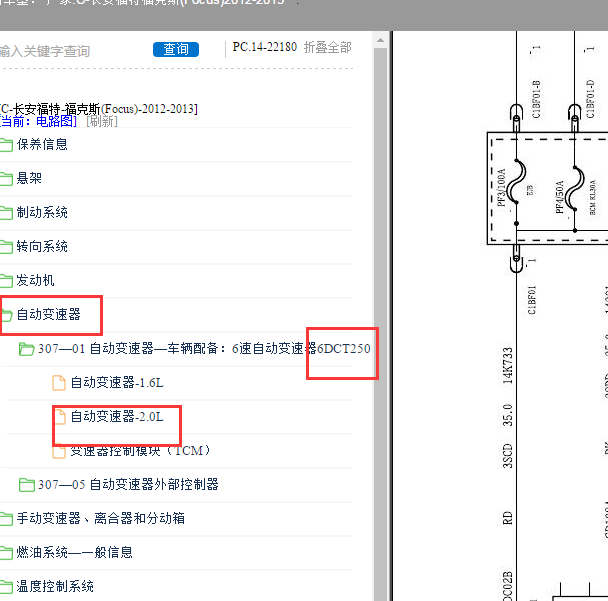Expand 手动变速器、离合器和分动箱 folder
This screenshot has width=608, height=601.
coord(100,518)
